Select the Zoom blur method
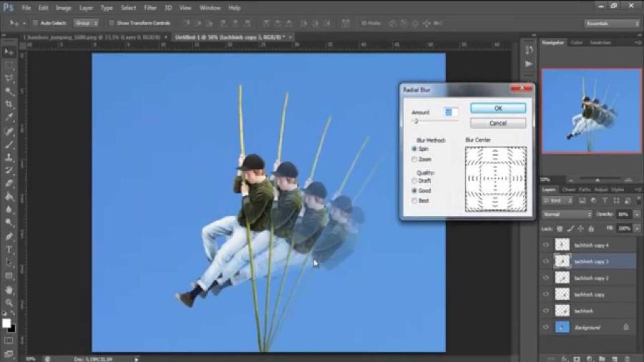The height and width of the screenshot is (362, 644). point(415,159)
